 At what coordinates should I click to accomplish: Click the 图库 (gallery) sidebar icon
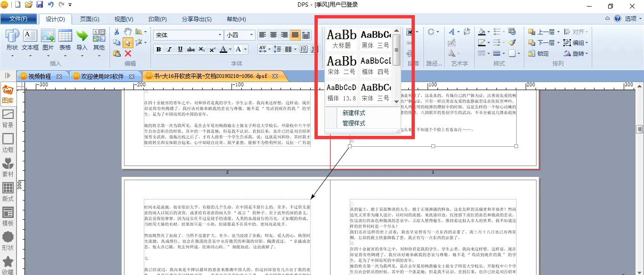[x=8, y=94]
